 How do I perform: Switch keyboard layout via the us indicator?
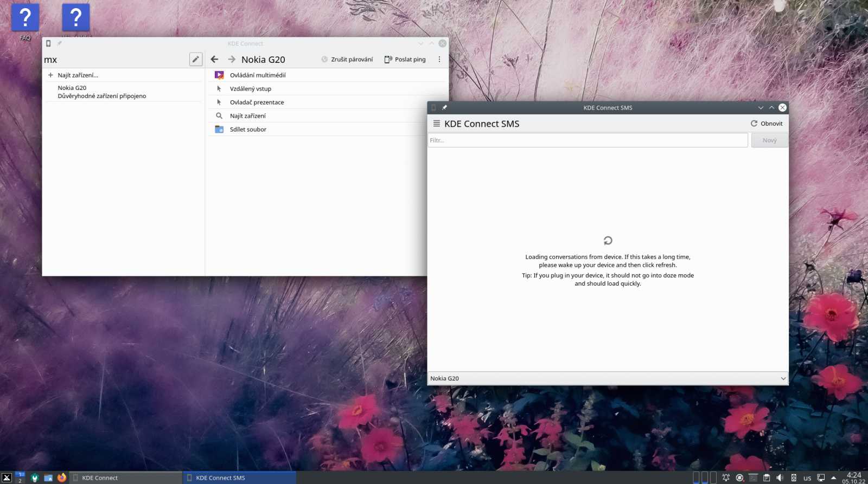(x=807, y=478)
